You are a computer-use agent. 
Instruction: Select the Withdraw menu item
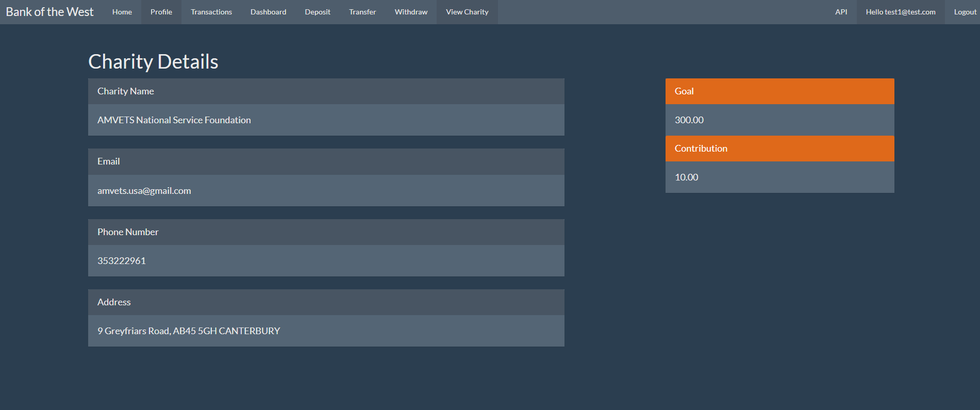[411, 12]
